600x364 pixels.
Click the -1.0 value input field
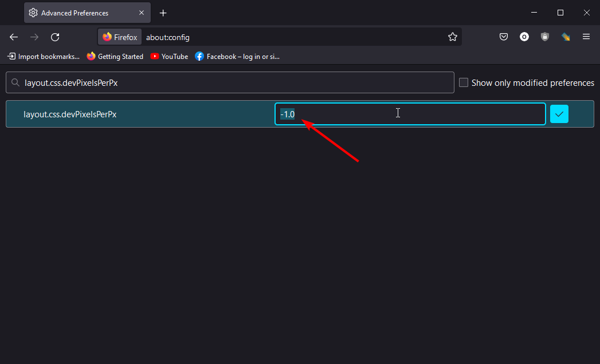pos(410,114)
